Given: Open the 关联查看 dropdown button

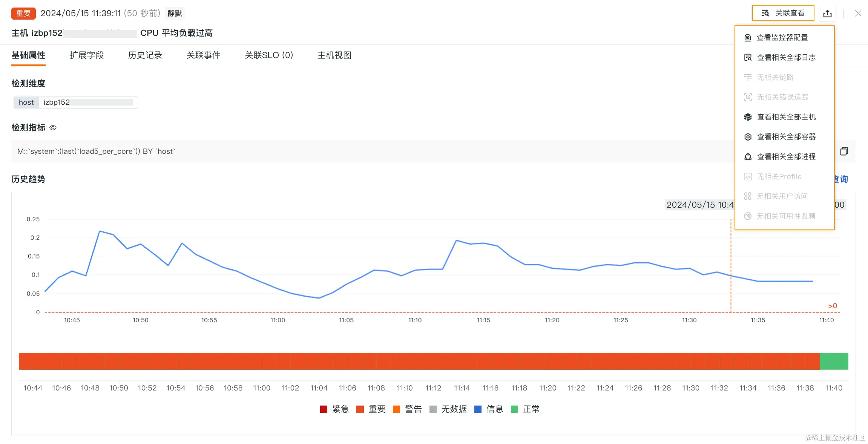Looking at the screenshot, I should coord(783,13).
